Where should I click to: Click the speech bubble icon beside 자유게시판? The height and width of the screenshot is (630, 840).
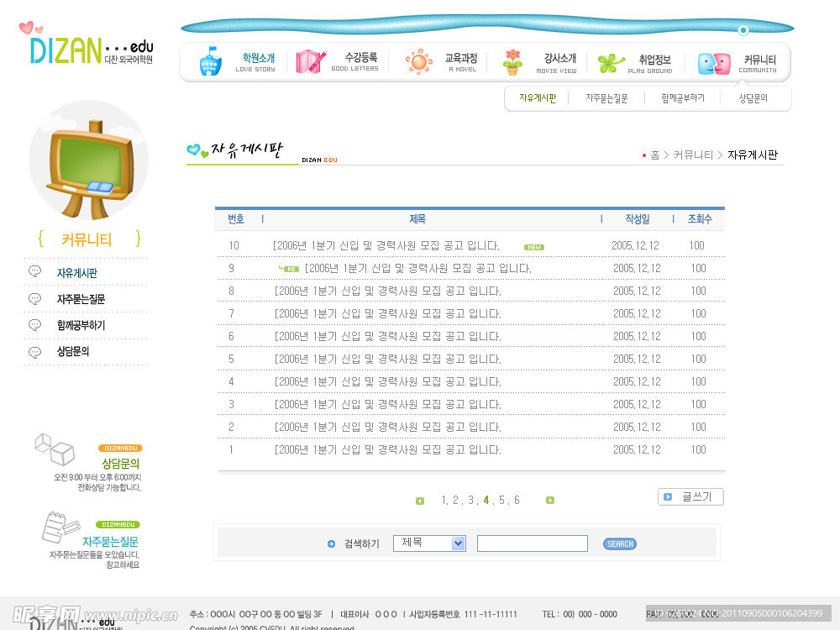tap(34, 271)
